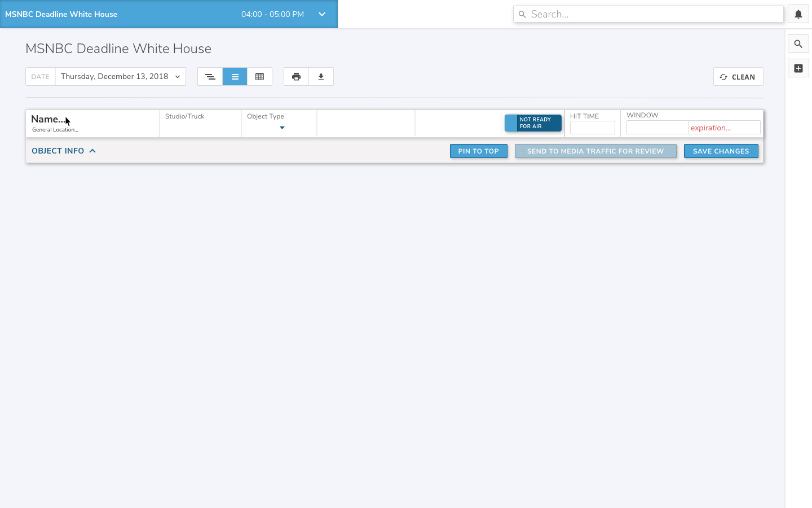The height and width of the screenshot is (508, 812).
Task: Toggle the Not Ready For Air switch
Action: (533, 123)
